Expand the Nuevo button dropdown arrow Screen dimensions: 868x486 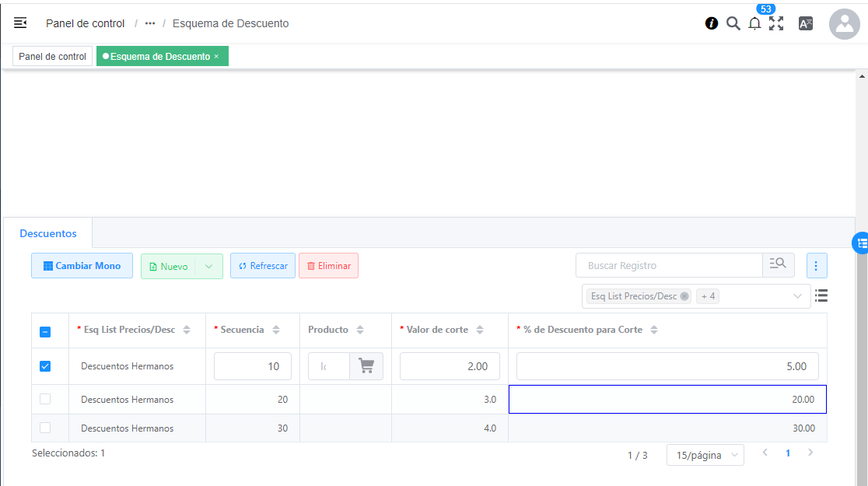208,266
